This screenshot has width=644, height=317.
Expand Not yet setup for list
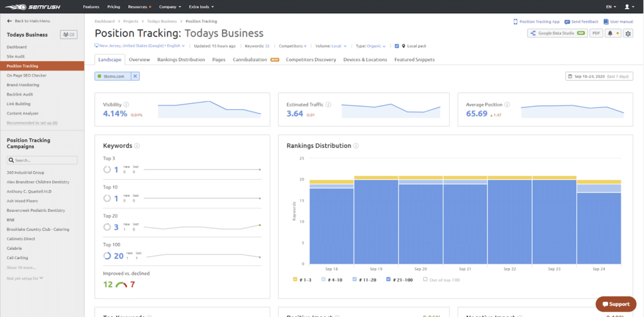tap(25, 278)
